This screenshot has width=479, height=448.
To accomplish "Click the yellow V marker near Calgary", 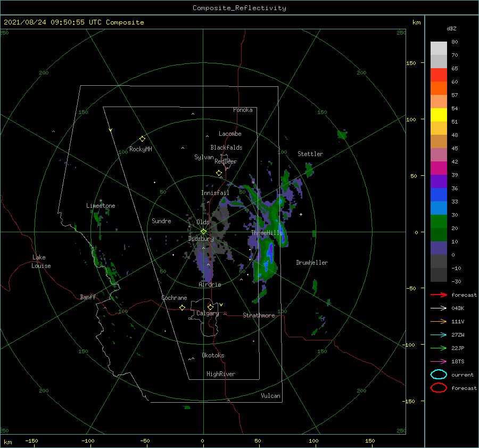I will [x=221, y=305].
